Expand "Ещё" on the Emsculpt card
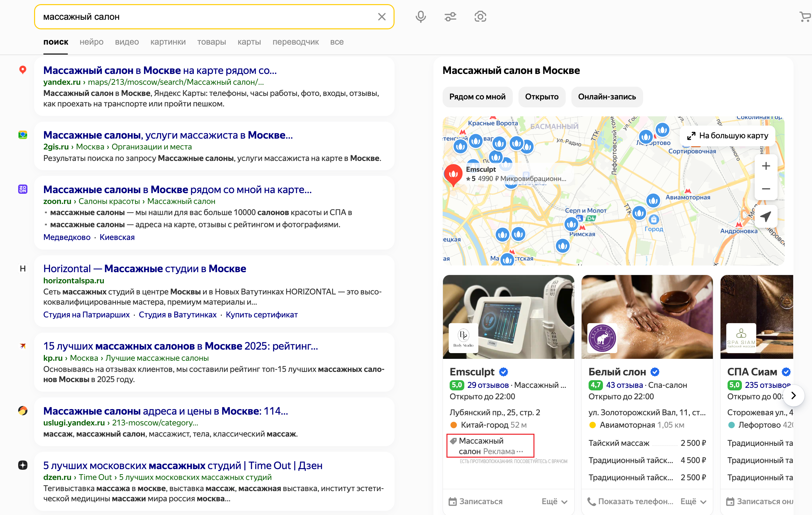This screenshot has width=812, height=515. click(555, 502)
